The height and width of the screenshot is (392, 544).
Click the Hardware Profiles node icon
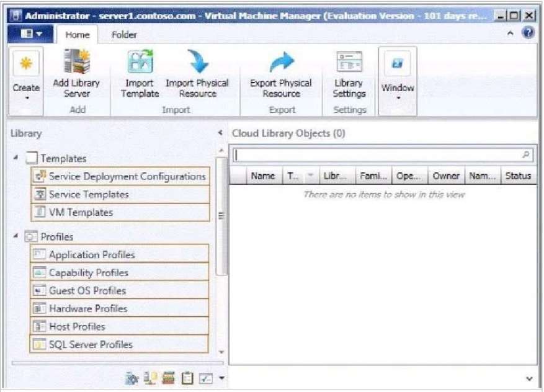coord(40,308)
